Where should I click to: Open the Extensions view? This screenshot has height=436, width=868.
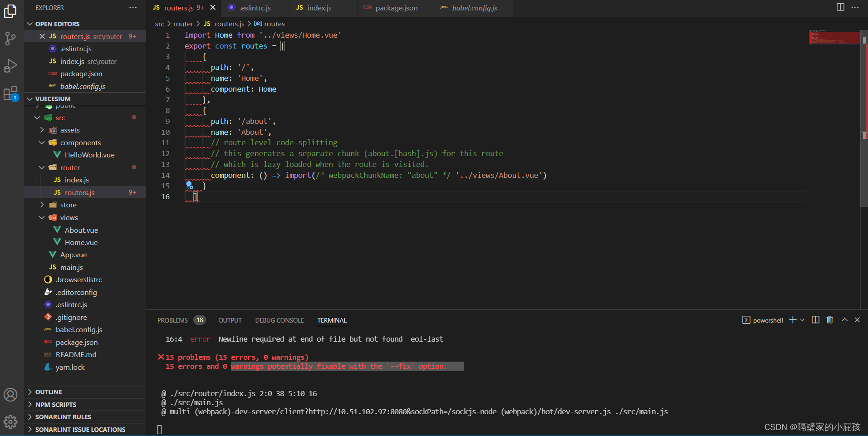coord(10,94)
